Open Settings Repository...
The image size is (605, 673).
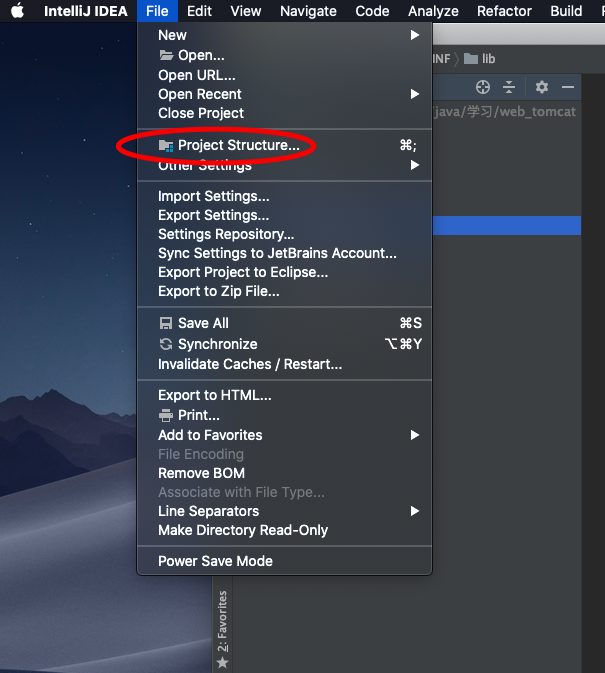pyautogui.click(x=284, y=234)
